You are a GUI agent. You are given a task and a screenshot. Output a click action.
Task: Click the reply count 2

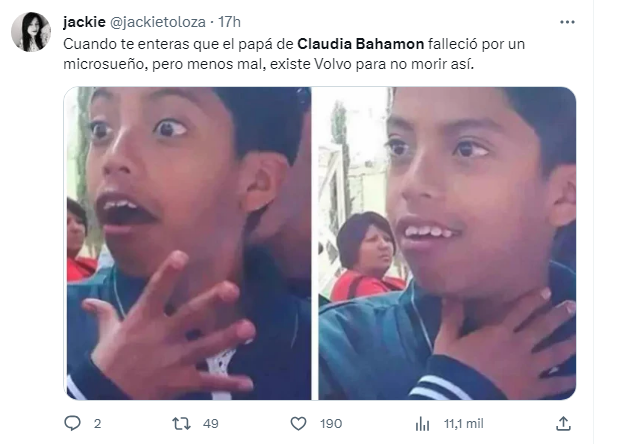pyautogui.click(x=97, y=424)
